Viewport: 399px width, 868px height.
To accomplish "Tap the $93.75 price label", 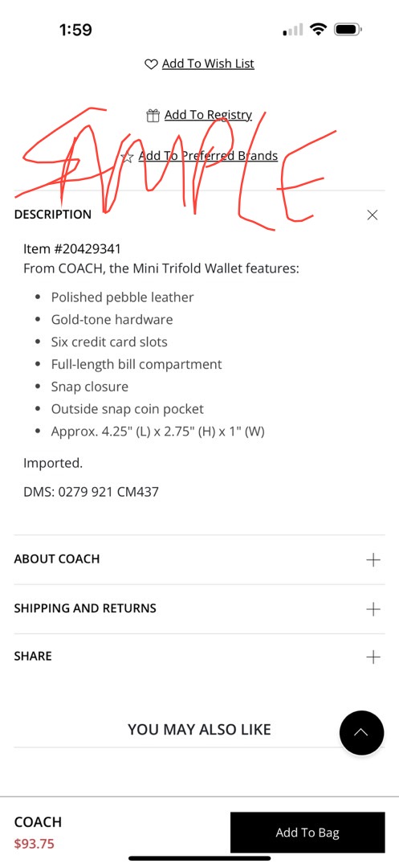I will pyautogui.click(x=35, y=844).
